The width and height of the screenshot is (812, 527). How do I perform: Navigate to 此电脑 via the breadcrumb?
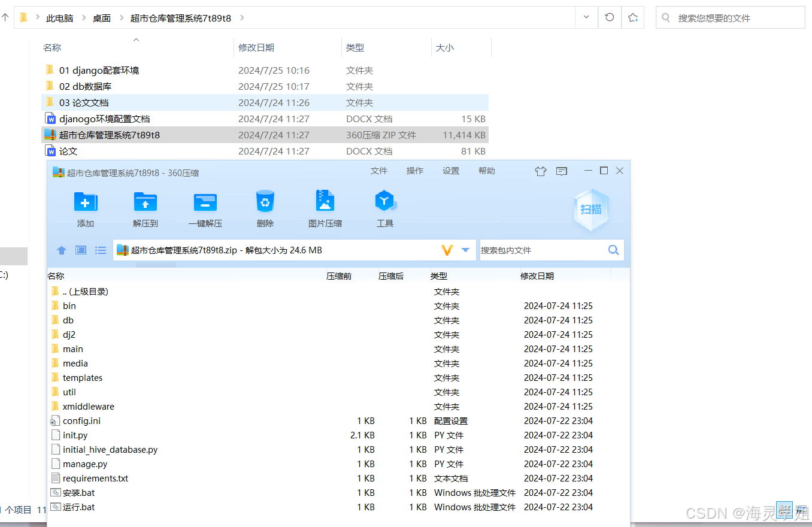pyautogui.click(x=59, y=18)
